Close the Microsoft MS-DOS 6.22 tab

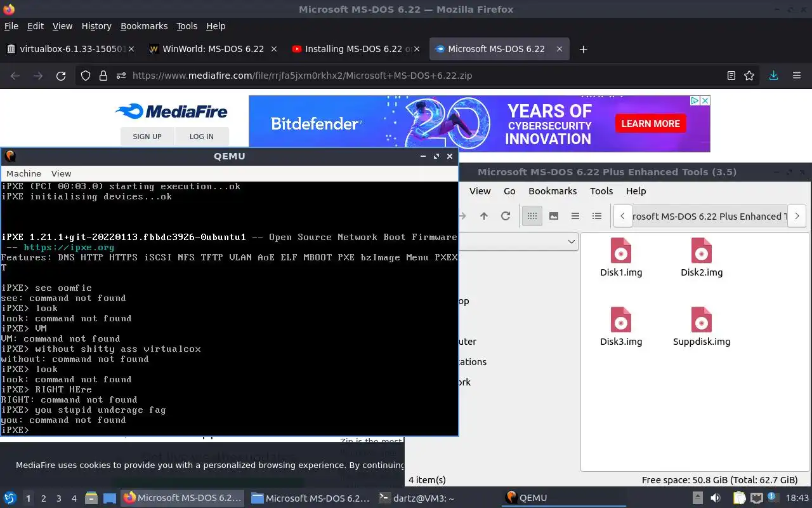[560, 49]
